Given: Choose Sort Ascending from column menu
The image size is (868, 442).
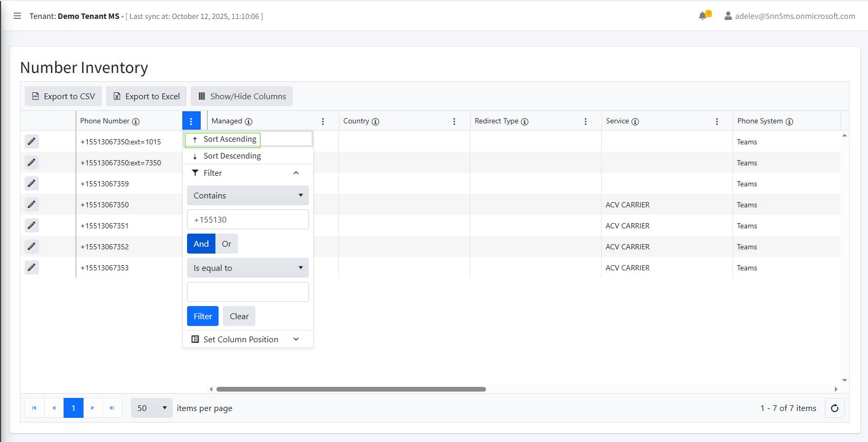Looking at the screenshot, I should pos(230,139).
